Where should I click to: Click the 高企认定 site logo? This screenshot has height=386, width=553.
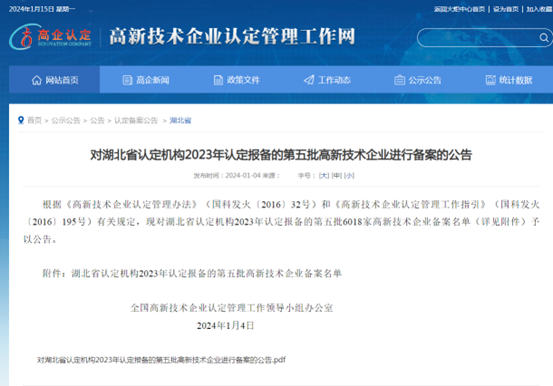click(x=50, y=37)
